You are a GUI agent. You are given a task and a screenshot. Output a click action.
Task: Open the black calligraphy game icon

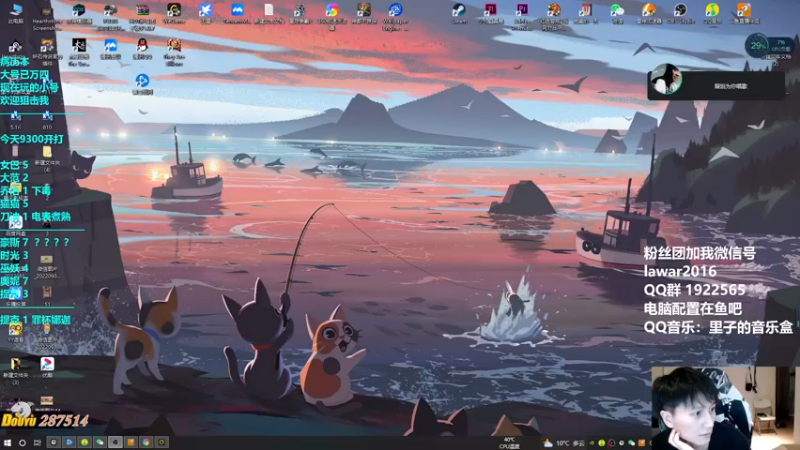tap(79, 52)
